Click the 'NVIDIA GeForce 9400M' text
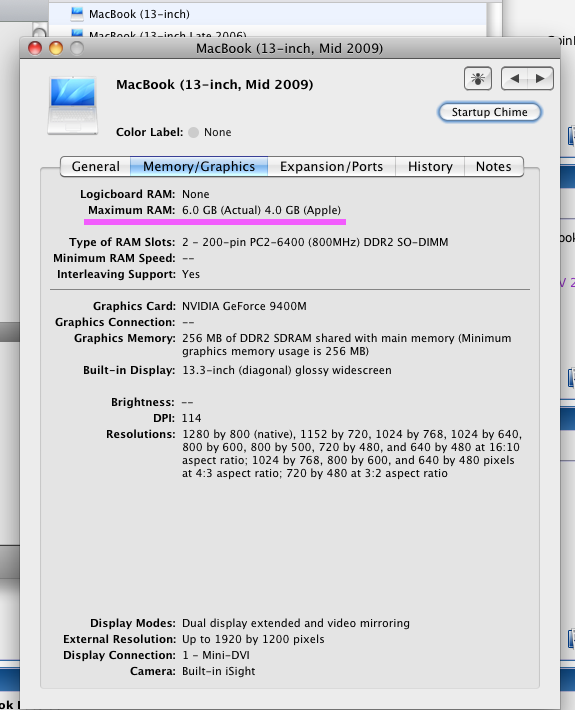The width and height of the screenshot is (575, 710). [x=244, y=306]
